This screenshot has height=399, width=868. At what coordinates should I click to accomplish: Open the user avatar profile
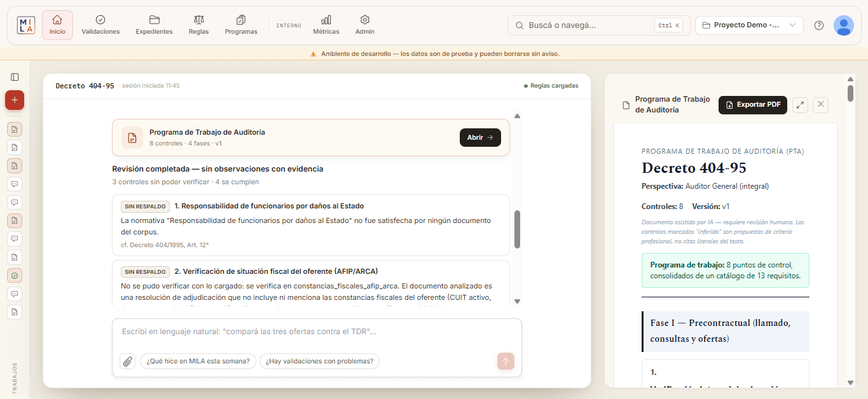pyautogui.click(x=843, y=25)
